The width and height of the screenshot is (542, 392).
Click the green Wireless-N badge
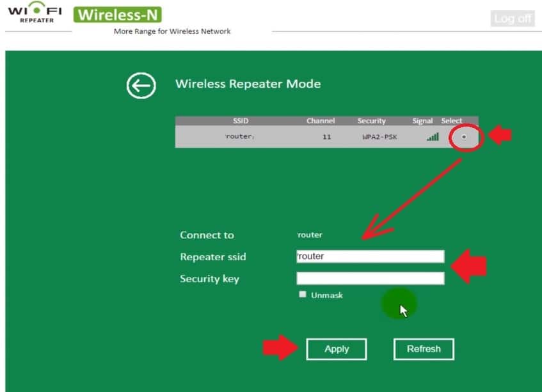coord(118,15)
